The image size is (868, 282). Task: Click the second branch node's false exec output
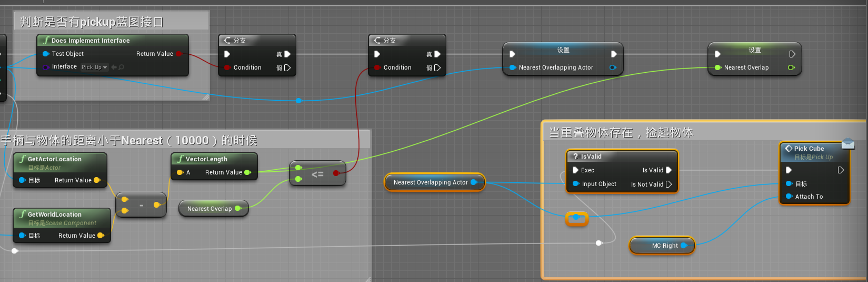click(437, 67)
